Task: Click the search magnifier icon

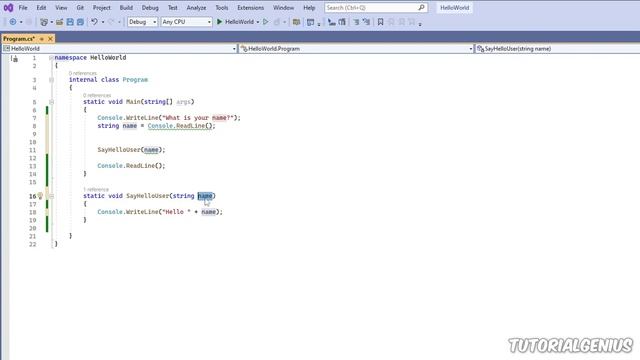Action: tap(421, 8)
